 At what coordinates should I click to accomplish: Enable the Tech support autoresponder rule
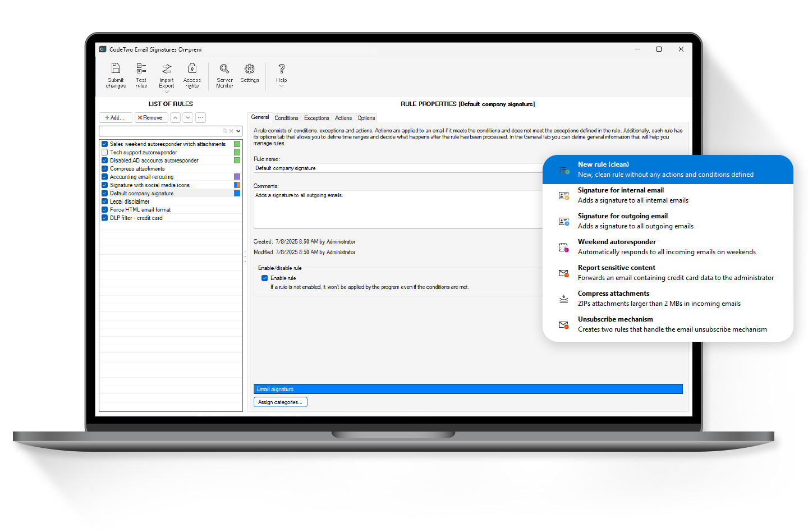pos(104,152)
